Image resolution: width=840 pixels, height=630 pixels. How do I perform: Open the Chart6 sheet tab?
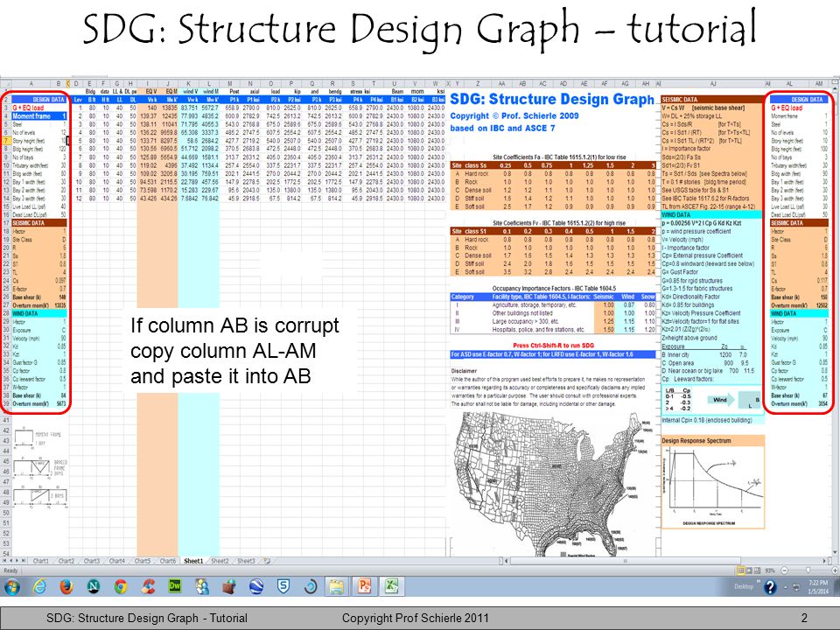click(168, 561)
